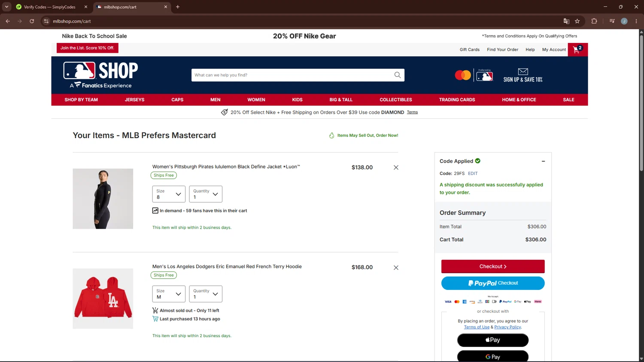Open the COLLECTIBLES menu
Viewport: 644px width, 362px height.
(396, 100)
